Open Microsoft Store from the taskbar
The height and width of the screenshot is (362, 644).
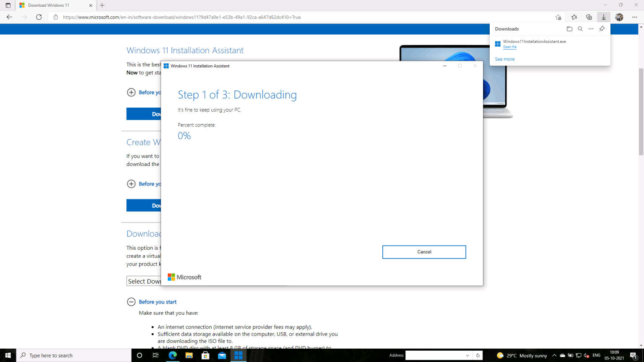coord(205,355)
